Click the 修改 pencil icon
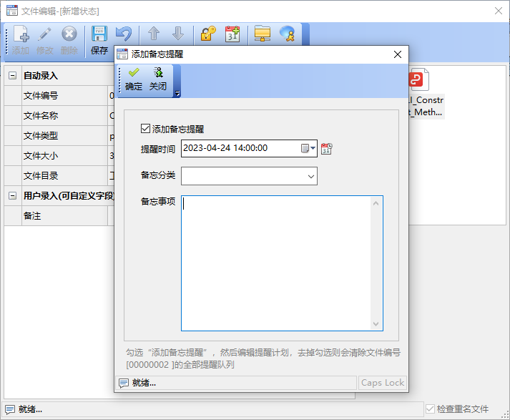 [x=45, y=34]
